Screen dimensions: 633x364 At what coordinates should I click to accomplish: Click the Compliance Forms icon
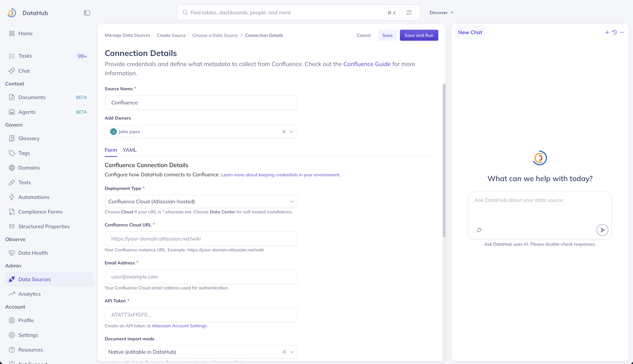coord(12,212)
